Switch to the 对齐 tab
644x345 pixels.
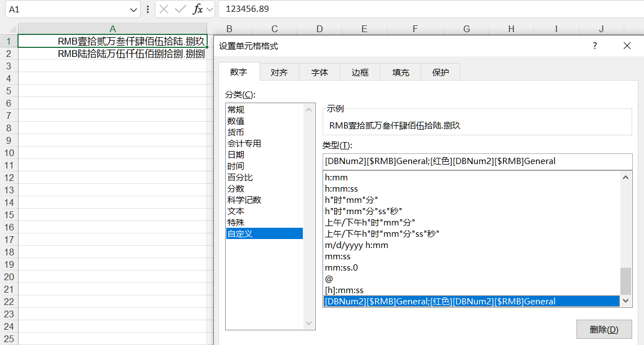[x=279, y=72]
